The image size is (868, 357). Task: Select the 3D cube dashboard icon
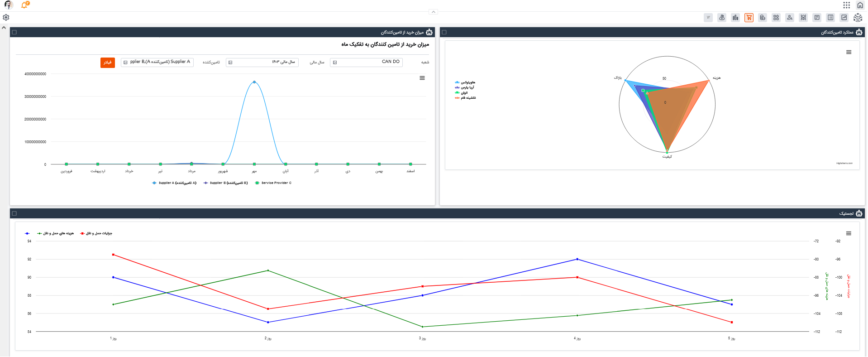point(803,18)
